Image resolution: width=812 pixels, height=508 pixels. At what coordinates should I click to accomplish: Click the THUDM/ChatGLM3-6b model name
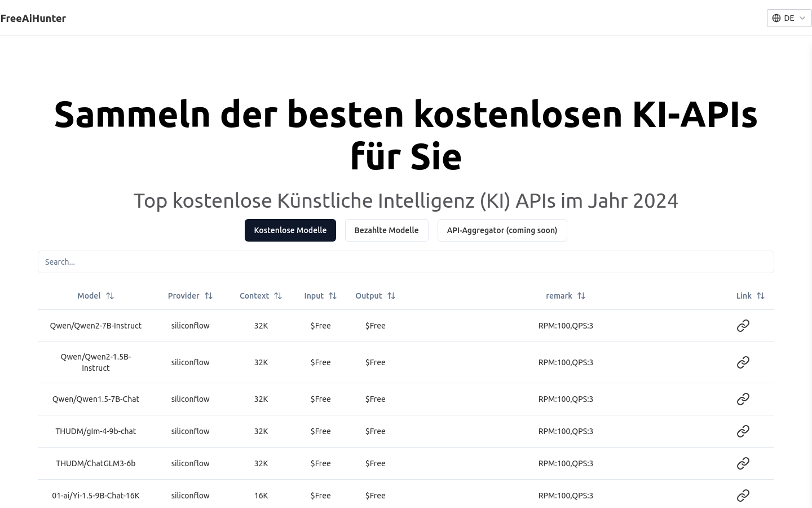tap(96, 463)
